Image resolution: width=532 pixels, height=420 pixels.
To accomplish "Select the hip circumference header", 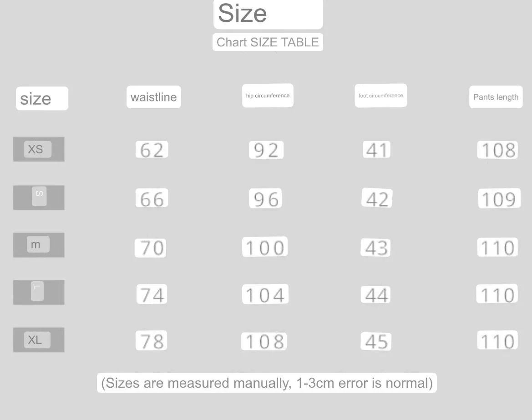I will point(268,96).
